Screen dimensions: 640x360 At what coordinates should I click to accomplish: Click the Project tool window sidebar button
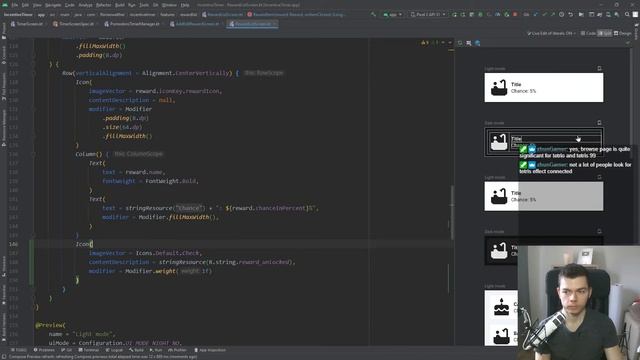[4, 31]
